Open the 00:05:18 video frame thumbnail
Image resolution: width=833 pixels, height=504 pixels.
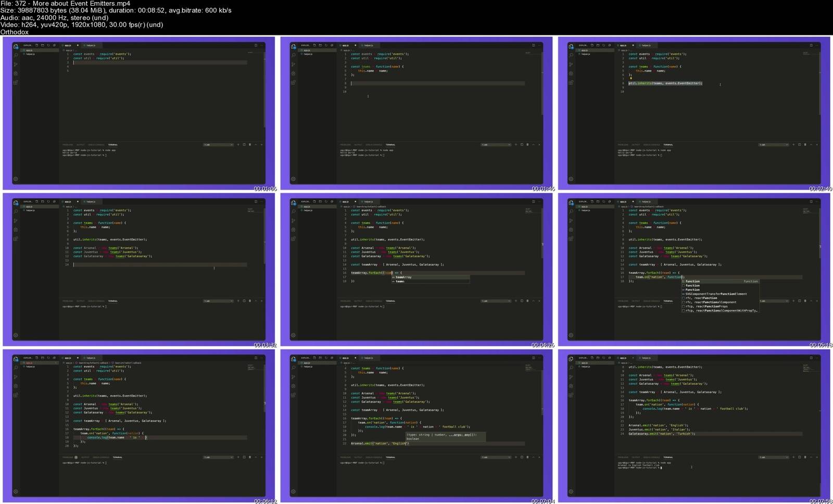pos(694,269)
